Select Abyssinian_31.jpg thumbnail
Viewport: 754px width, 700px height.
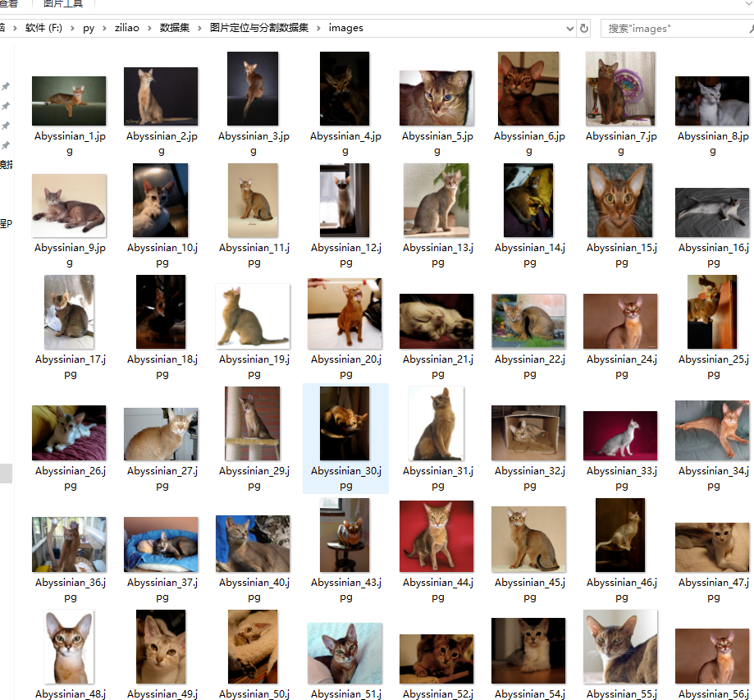pos(436,423)
